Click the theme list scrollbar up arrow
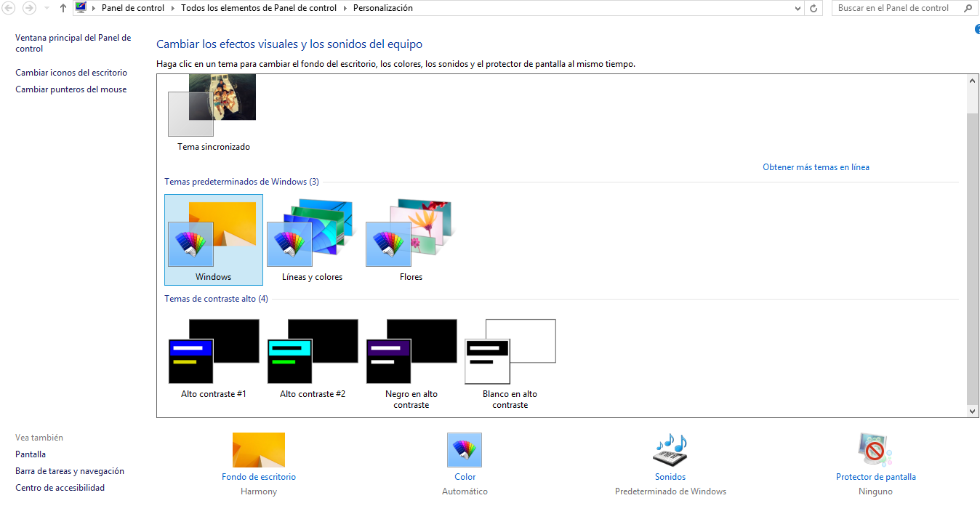 (x=973, y=81)
